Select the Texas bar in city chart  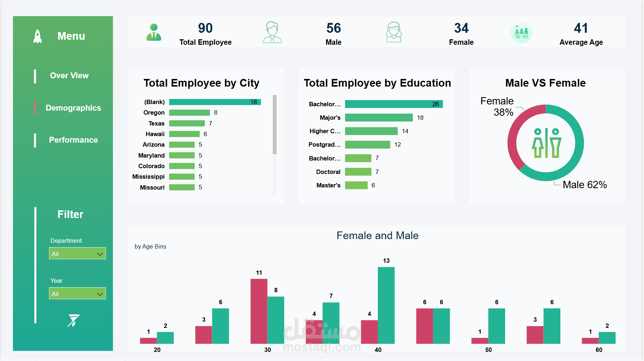187,123
